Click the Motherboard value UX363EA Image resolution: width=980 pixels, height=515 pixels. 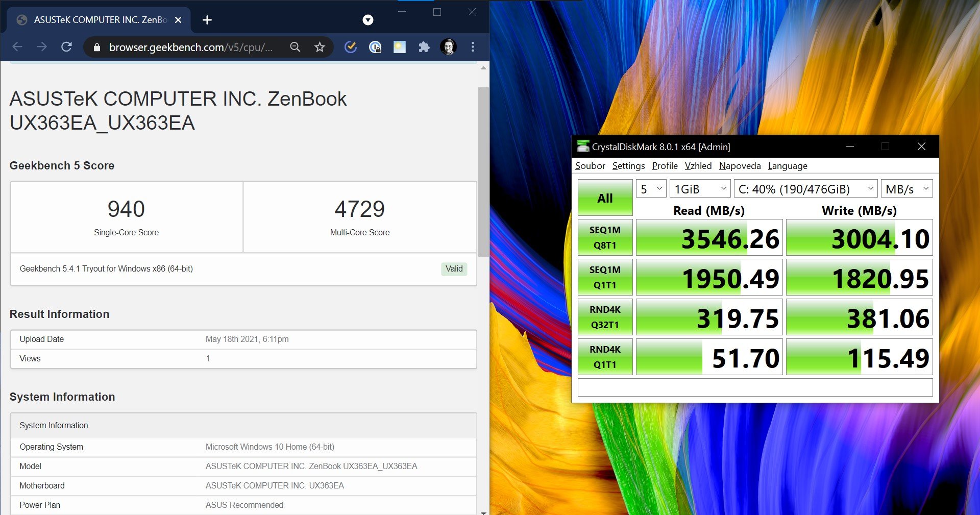[x=275, y=486]
